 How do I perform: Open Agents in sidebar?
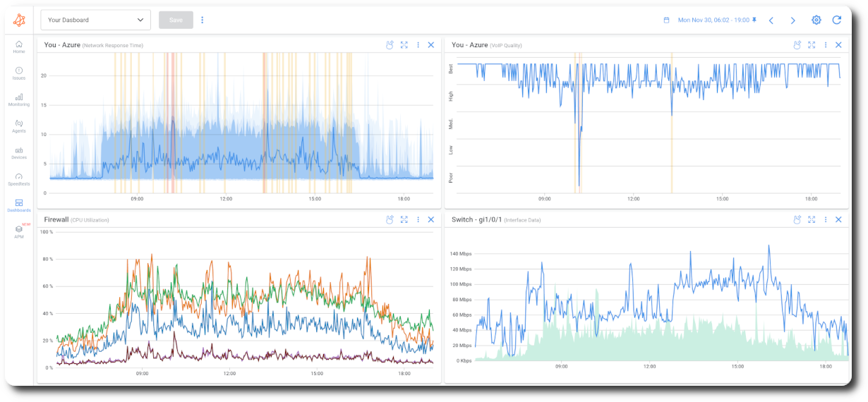(x=19, y=126)
